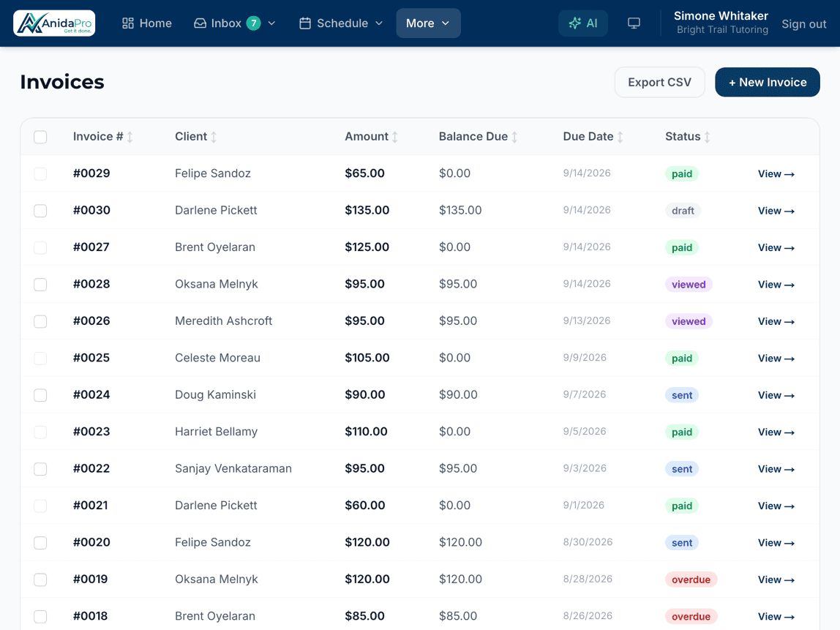View invoice #0021 details
Image resolution: width=840 pixels, height=630 pixels.
776,506
